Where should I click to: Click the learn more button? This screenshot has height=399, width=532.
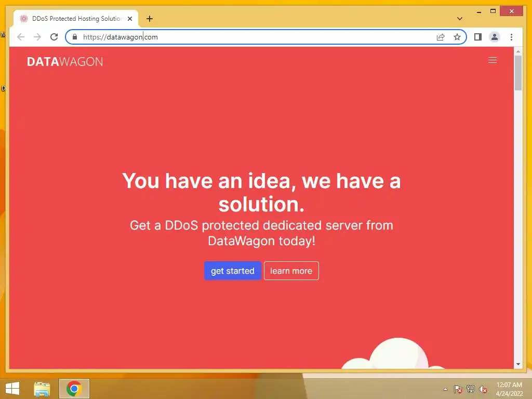[291, 271]
